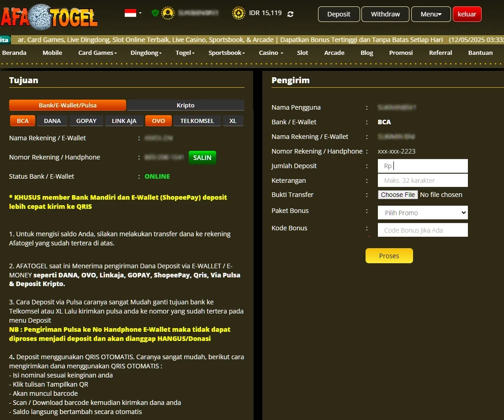Open the Bantuan help page

click(x=480, y=53)
